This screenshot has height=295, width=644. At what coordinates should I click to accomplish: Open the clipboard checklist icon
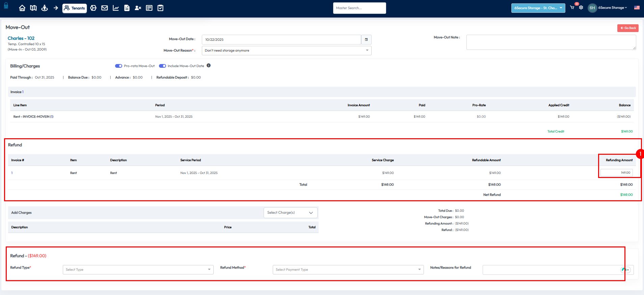(161, 8)
